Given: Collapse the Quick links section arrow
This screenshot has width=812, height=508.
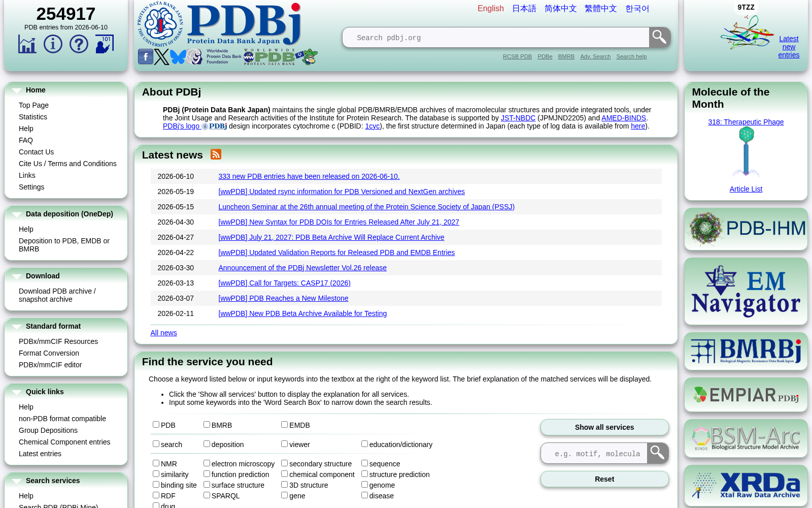Looking at the screenshot, I should point(17,392).
